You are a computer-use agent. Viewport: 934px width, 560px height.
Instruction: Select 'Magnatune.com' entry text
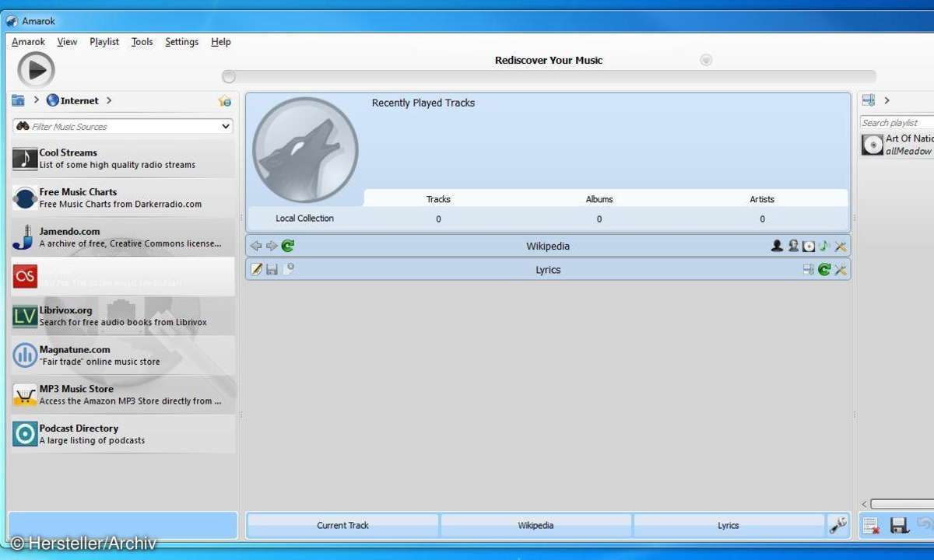75,349
